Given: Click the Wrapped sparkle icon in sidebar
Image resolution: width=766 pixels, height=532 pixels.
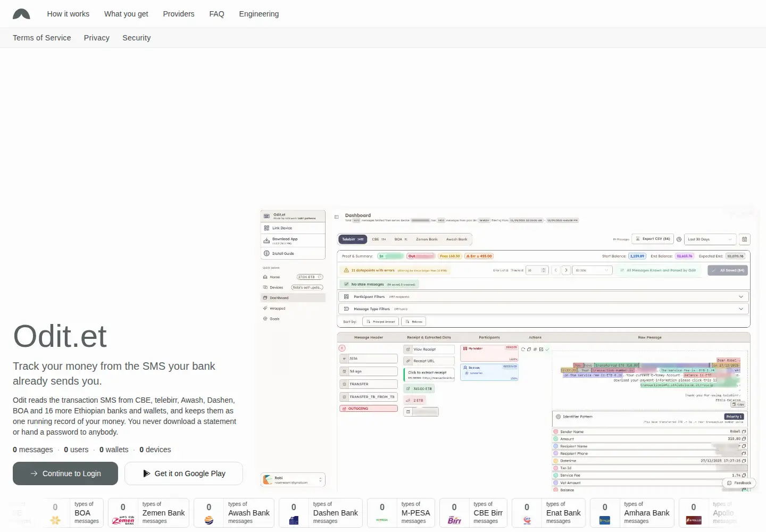Looking at the screenshot, I should pos(265,309).
